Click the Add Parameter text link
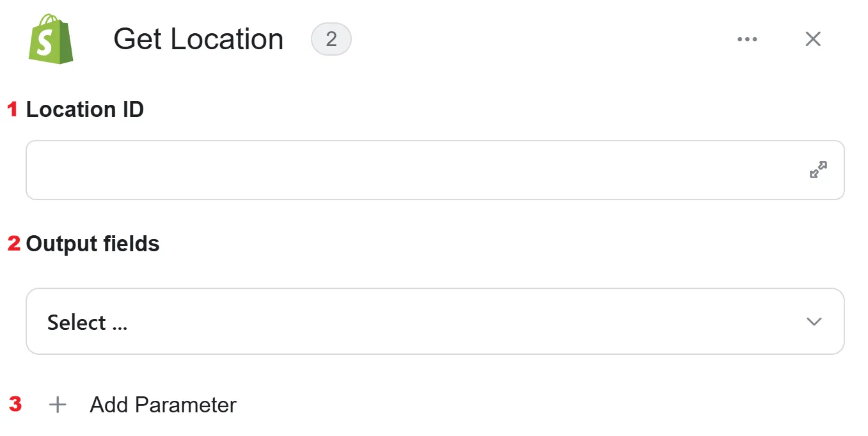This screenshot has width=868, height=436. (163, 405)
